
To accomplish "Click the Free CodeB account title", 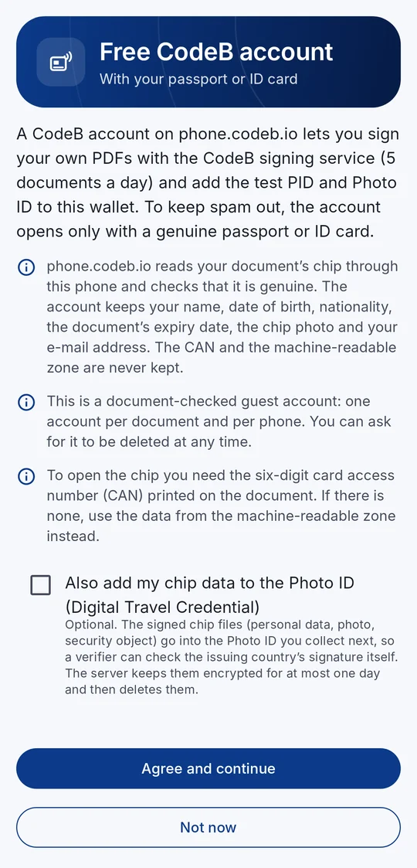I will (x=216, y=52).
